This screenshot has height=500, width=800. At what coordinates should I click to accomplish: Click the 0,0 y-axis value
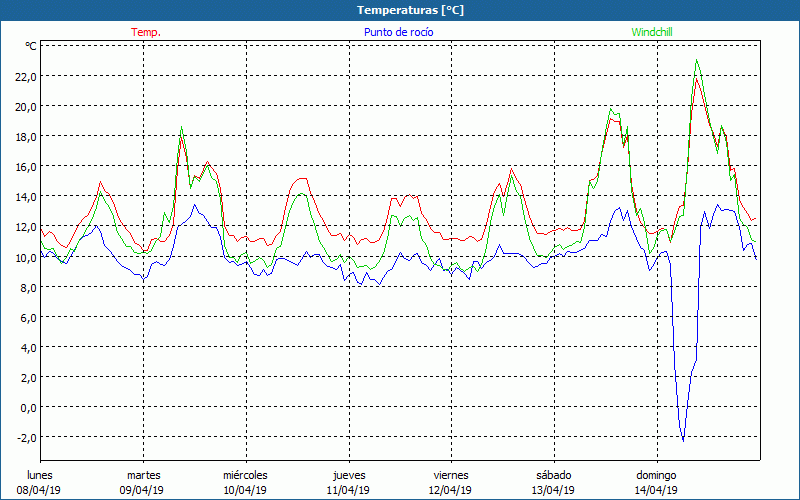coord(29,408)
